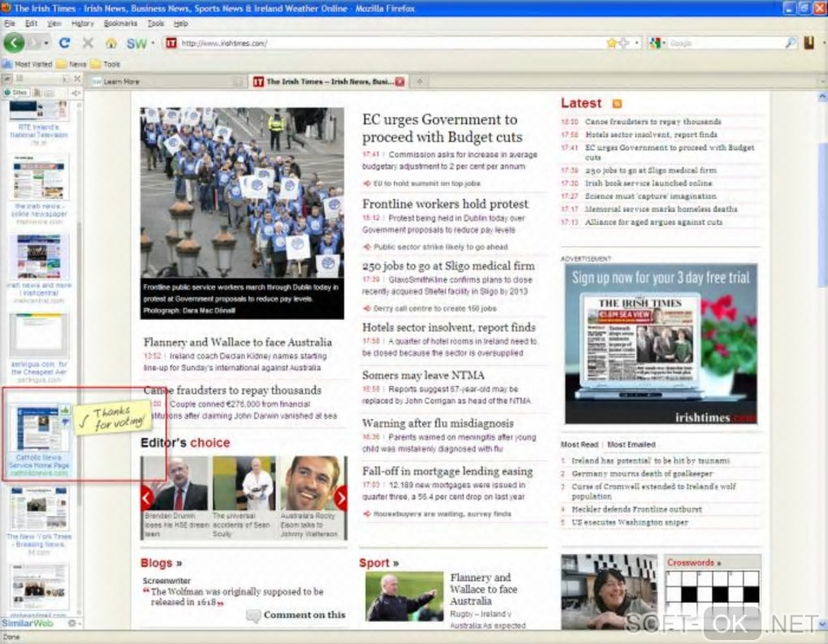This screenshot has width=828, height=644.
Task: Click the page vertical scrollbar thumb
Action: (822, 215)
